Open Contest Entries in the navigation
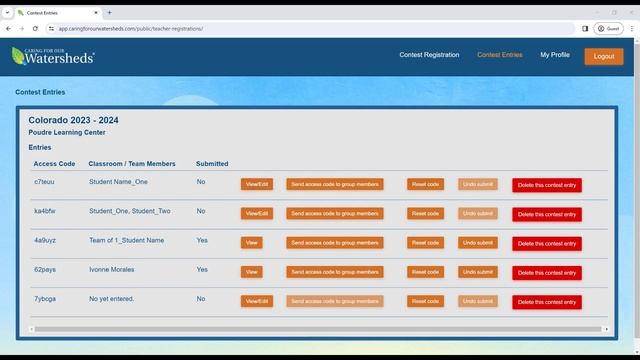 (500, 55)
